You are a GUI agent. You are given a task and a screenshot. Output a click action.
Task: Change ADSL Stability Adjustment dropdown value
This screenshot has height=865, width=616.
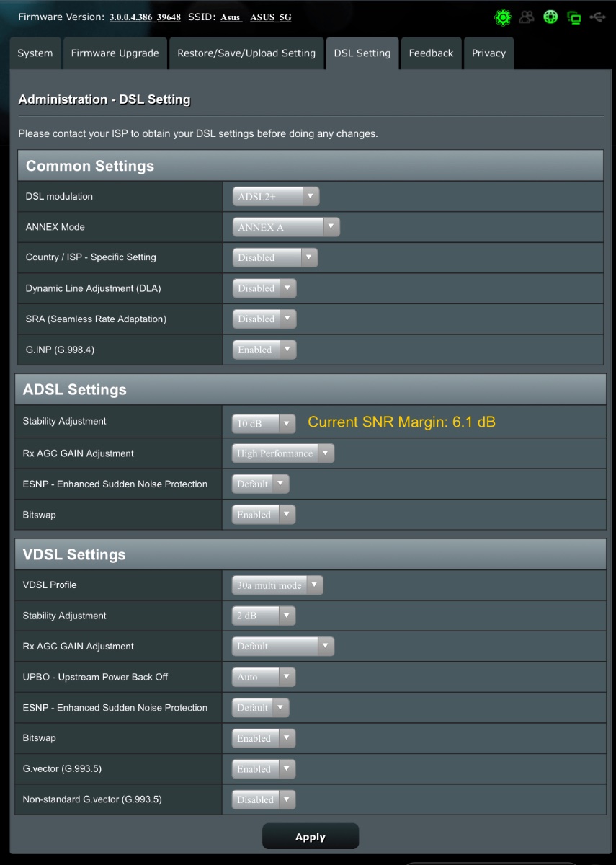(264, 423)
